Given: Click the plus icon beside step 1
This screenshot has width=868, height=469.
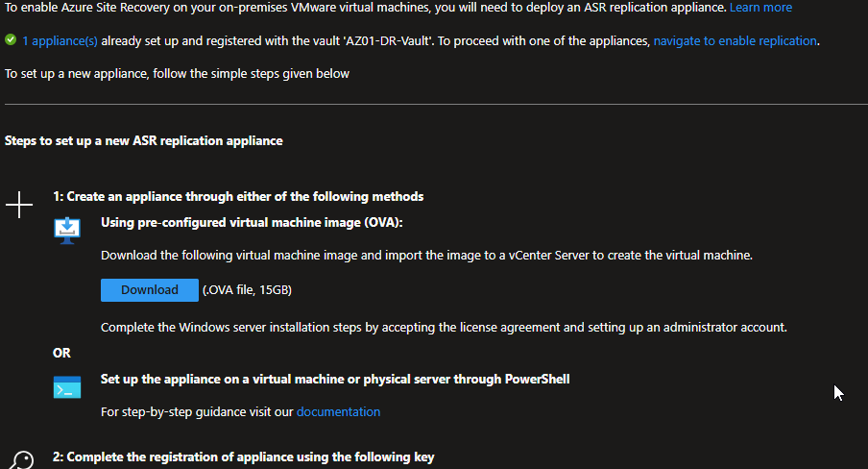Looking at the screenshot, I should pos(19,205).
